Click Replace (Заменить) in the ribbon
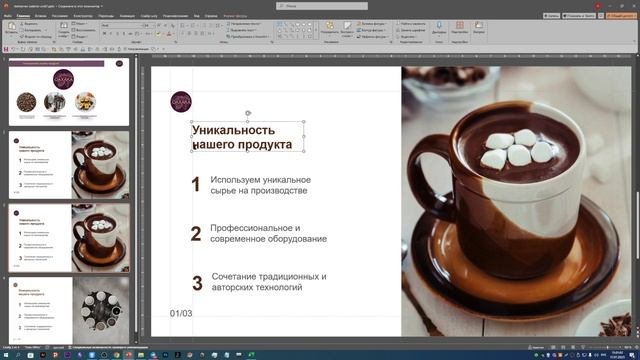Image resolution: width=640 pixels, height=360 pixels. coord(411,30)
